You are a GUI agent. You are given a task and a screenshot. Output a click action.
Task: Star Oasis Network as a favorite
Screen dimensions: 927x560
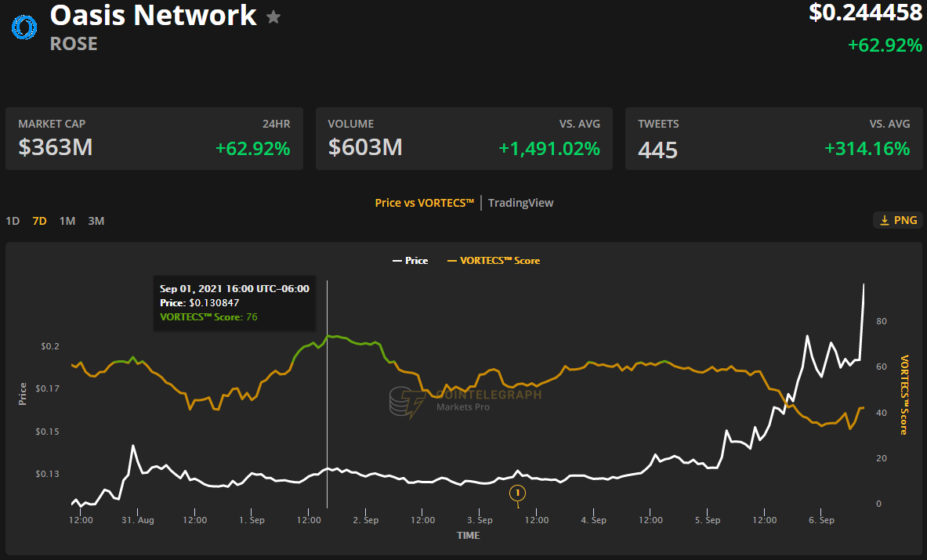coord(273,16)
